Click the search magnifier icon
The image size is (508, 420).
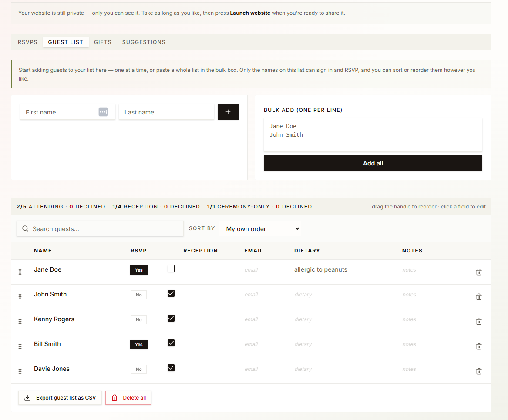[x=25, y=228]
